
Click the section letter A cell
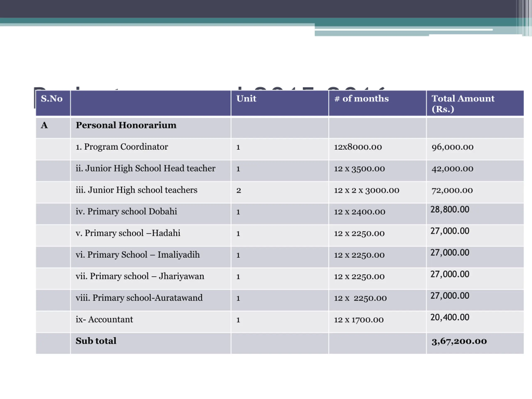[44, 125]
